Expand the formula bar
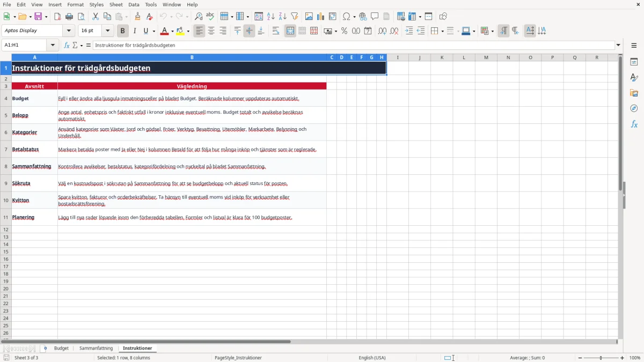The width and height of the screenshot is (644, 362). click(618, 46)
